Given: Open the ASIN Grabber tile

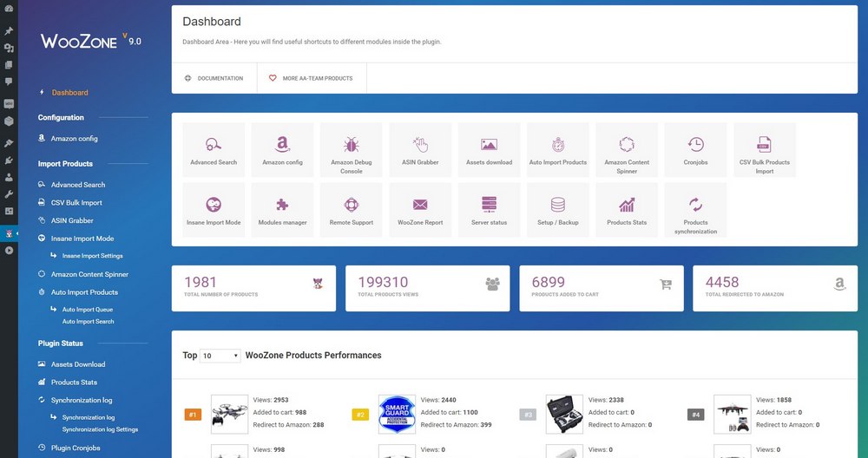Looking at the screenshot, I should pos(420,150).
